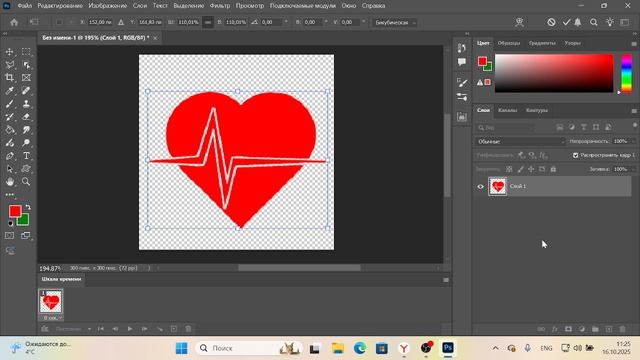The image size is (640, 360).
Task: Play the timeline animation
Action: tap(130, 329)
